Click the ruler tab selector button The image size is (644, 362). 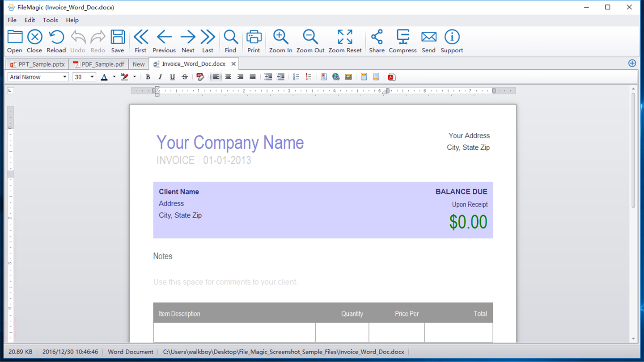point(10,91)
